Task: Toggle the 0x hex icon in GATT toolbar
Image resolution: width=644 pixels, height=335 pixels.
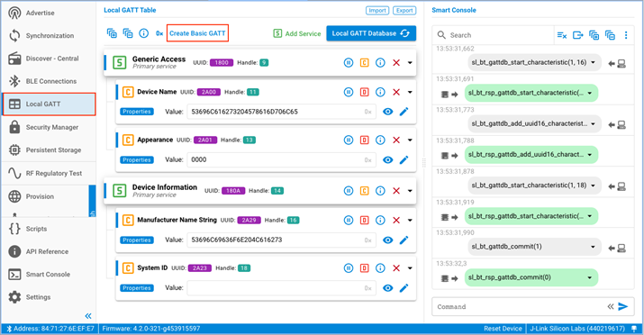Action: click(159, 33)
